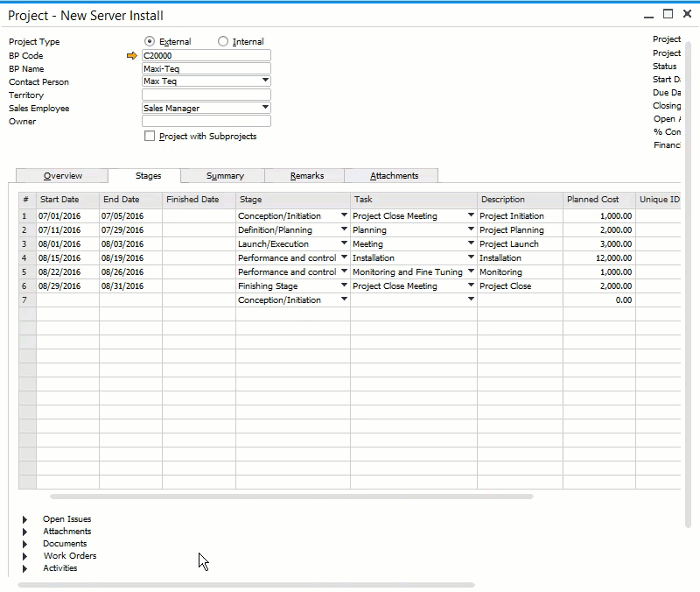Enable Project with Subprojects
The image size is (700, 592).
(x=150, y=136)
